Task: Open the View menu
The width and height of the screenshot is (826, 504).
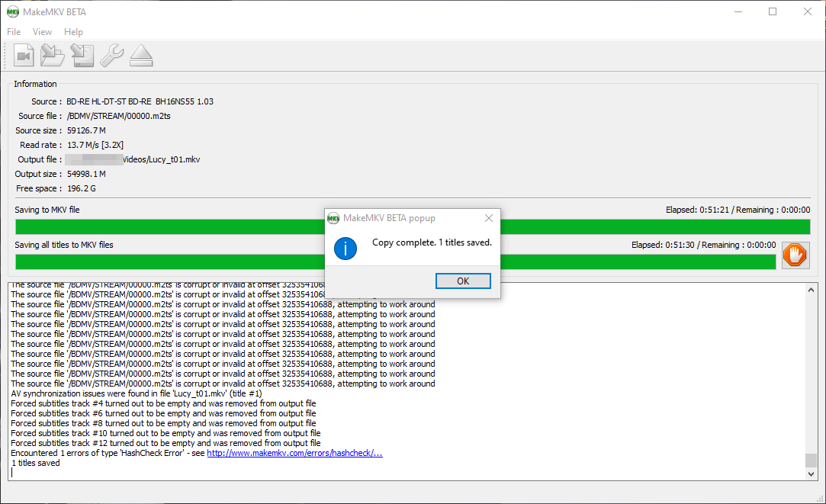Action: tap(42, 32)
